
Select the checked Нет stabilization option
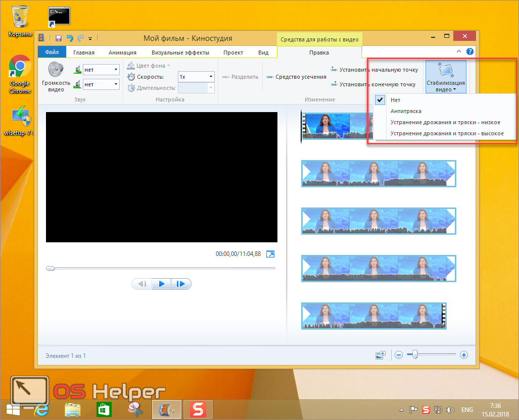tap(395, 100)
